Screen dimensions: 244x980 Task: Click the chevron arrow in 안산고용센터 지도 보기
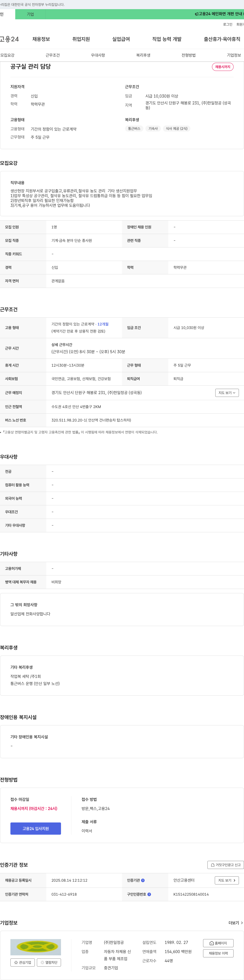[x=234, y=880]
